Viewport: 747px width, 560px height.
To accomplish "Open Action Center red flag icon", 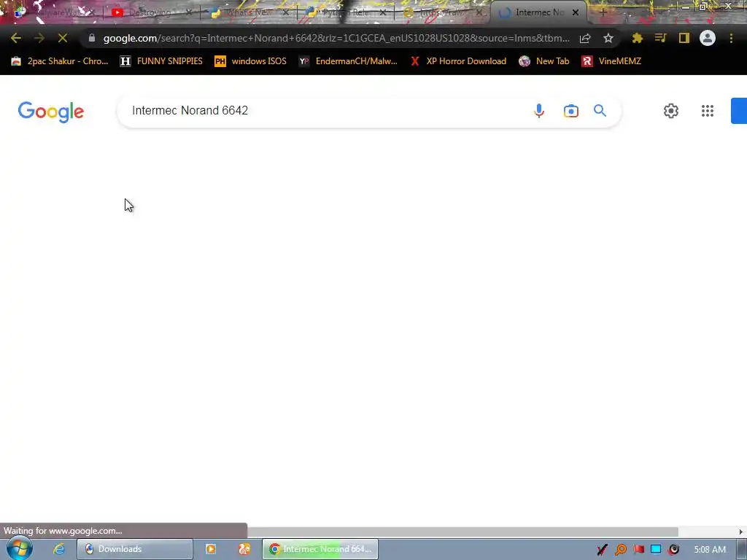I will 638,550.
